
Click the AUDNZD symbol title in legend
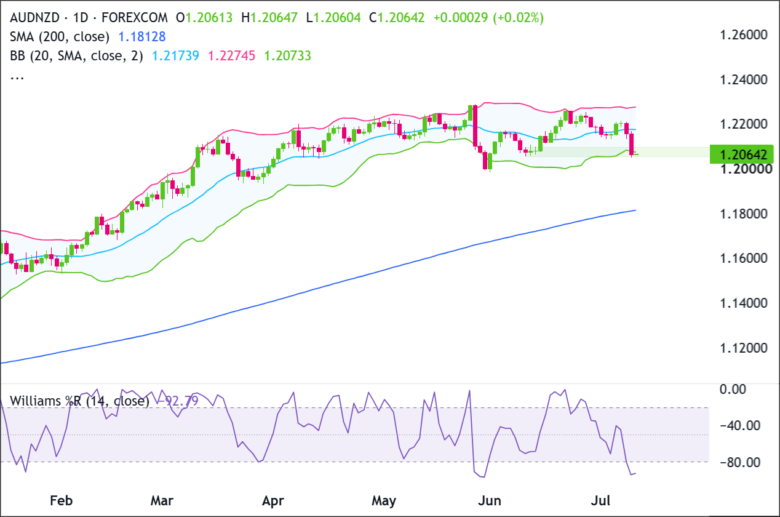(x=34, y=18)
